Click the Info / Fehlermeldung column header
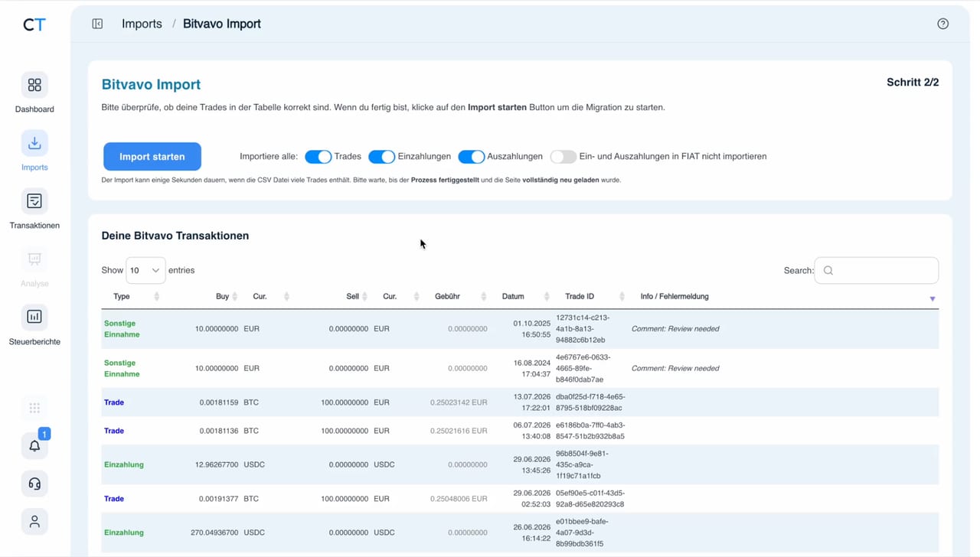The width and height of the screenshot is (980, 557). (x=675, y=297)
